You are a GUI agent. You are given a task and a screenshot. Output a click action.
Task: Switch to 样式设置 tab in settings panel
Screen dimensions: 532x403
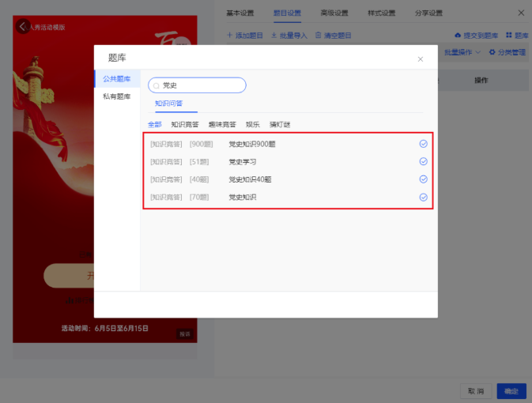381,13
